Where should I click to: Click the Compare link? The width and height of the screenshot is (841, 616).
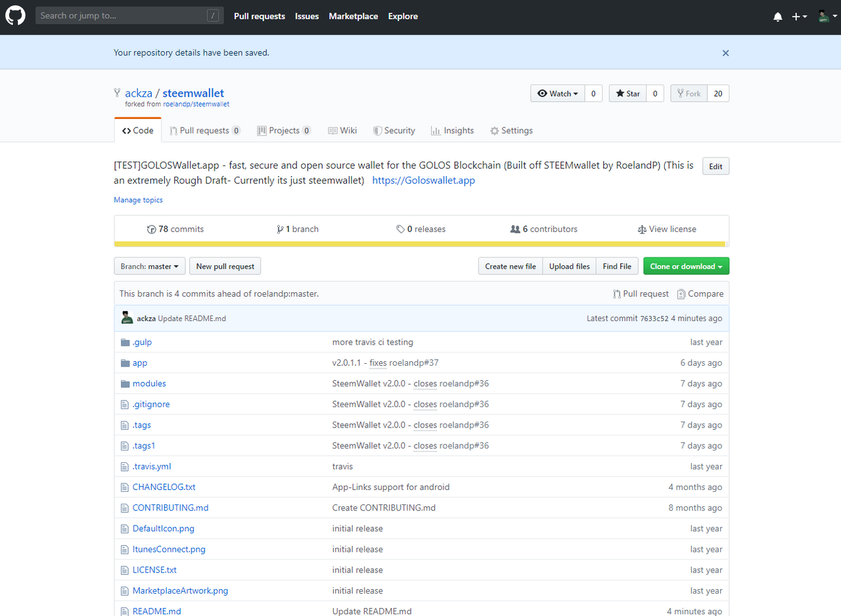click(700, 294)
